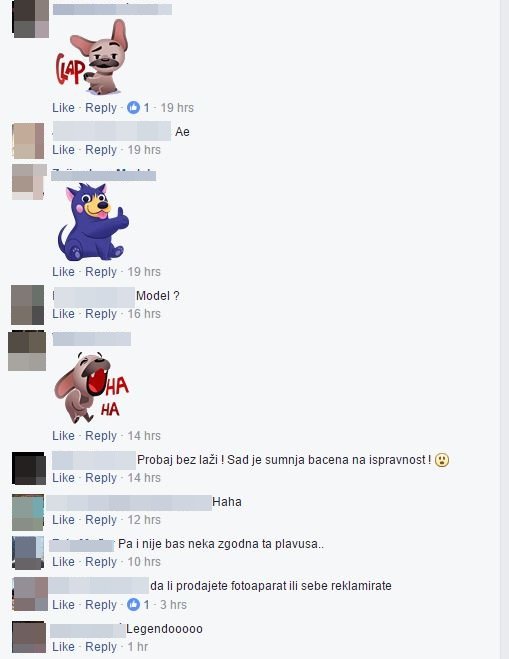Like the 'Legendooooo' comment

(x=63, y=646)
